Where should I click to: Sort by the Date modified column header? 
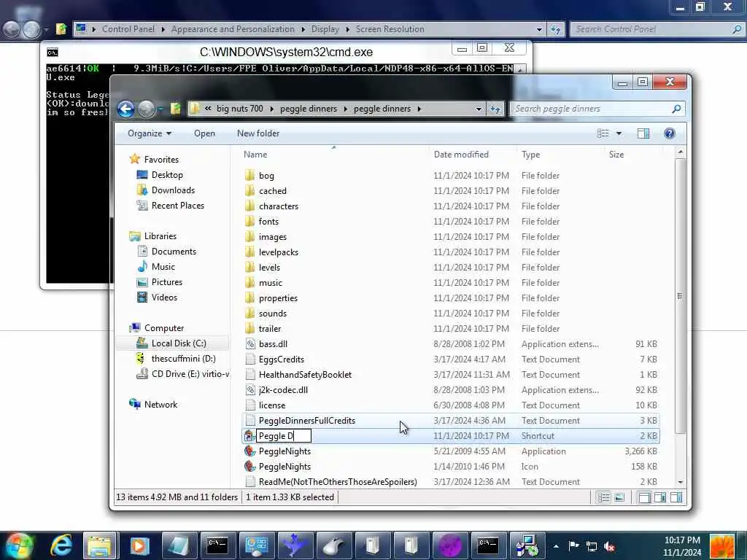[461, 155]
